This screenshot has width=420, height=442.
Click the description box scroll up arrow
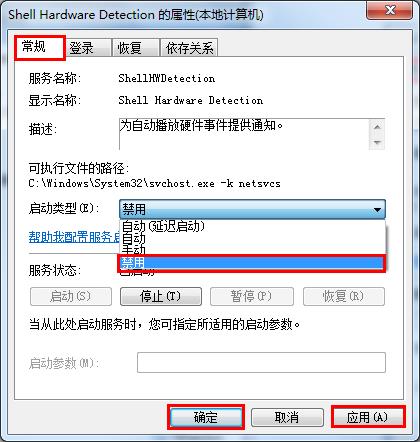click(377, 127)
